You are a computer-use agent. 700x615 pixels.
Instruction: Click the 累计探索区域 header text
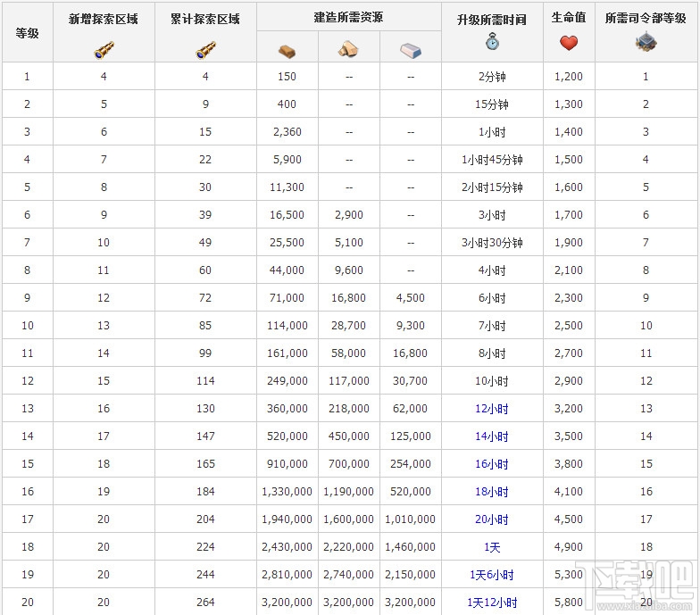(x=205, y=19)
